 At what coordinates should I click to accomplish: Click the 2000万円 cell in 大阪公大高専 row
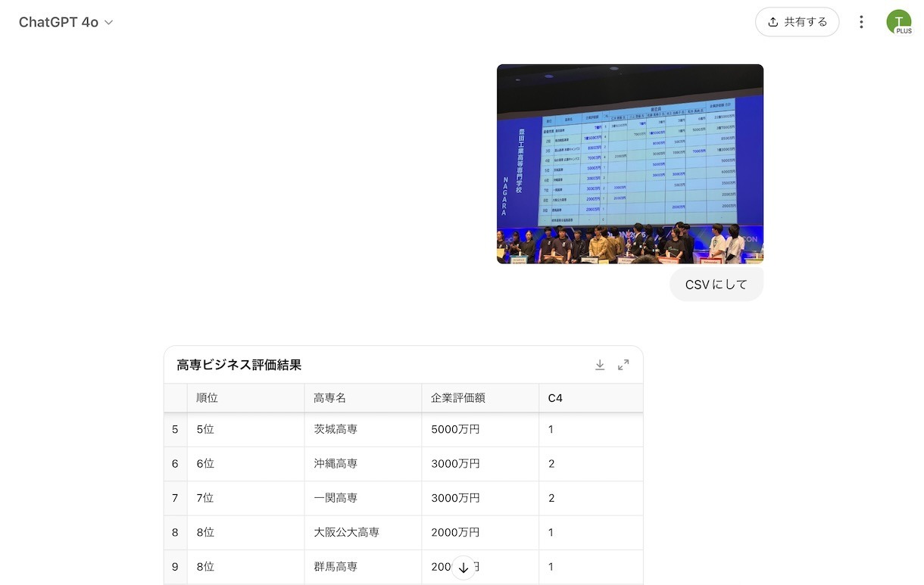pos(480,532)
